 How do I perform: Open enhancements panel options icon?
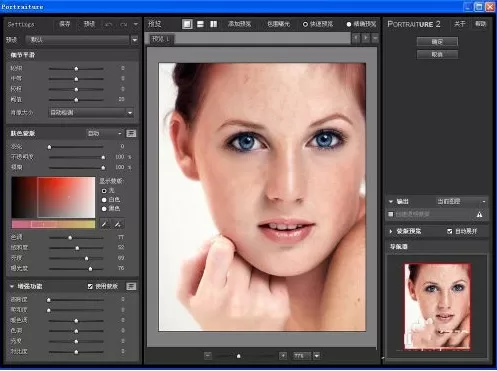click(x=131, y=286)
